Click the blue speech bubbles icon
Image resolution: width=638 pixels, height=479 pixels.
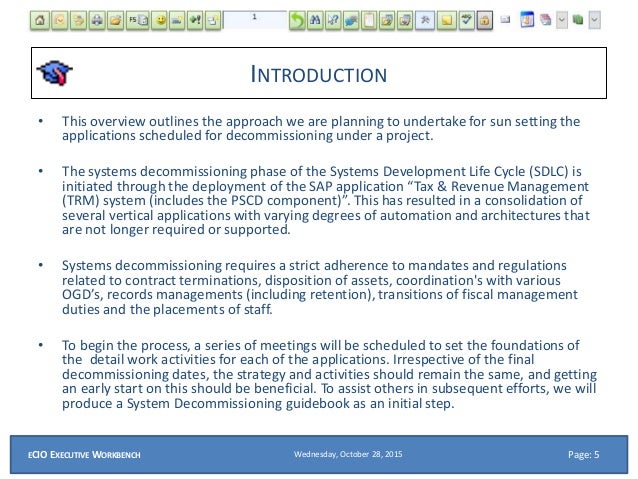pyautogui.click(x=351, y=20)
